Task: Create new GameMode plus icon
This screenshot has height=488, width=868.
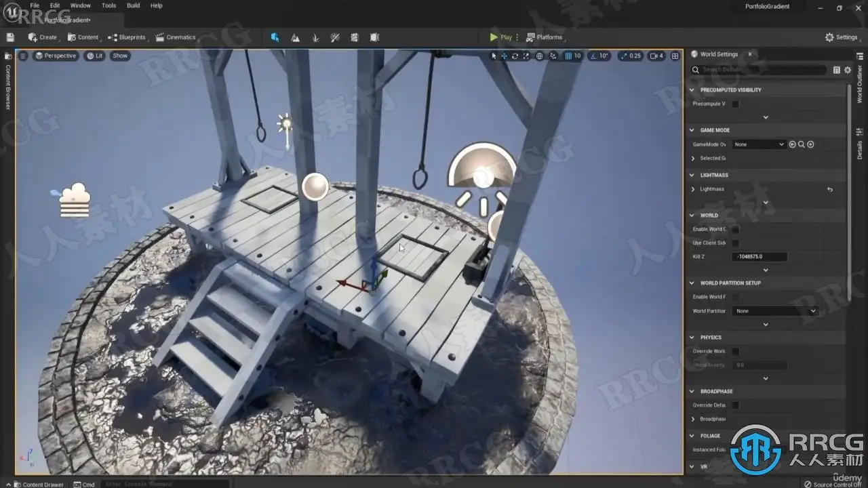Action: pyautogui.click(x=810, y=144)
